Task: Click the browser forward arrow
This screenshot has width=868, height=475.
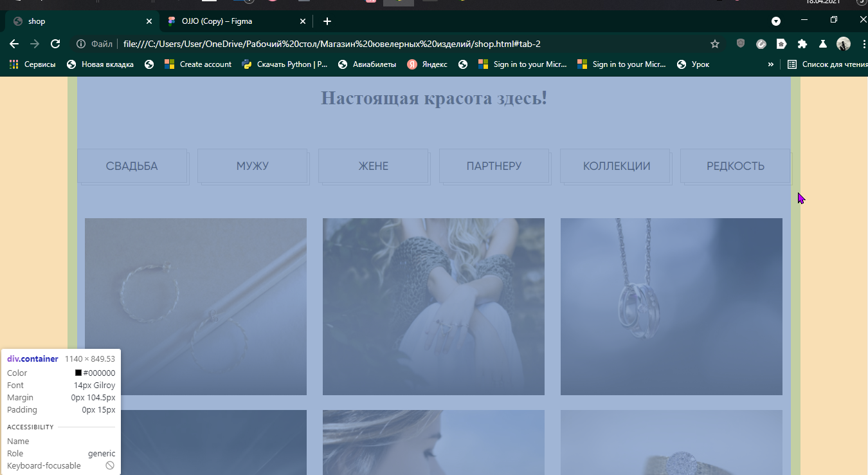Action: (x=35, y=44)
